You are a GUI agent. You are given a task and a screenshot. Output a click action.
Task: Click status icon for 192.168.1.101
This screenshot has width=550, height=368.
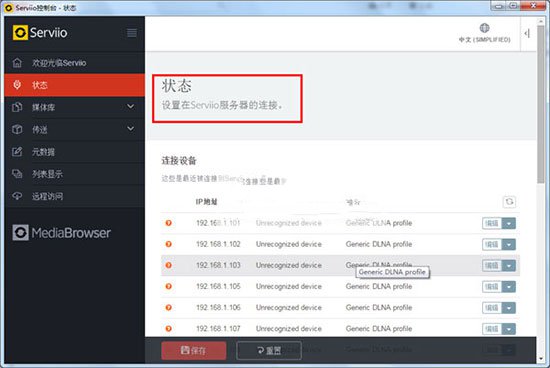(x=169, y=223)
